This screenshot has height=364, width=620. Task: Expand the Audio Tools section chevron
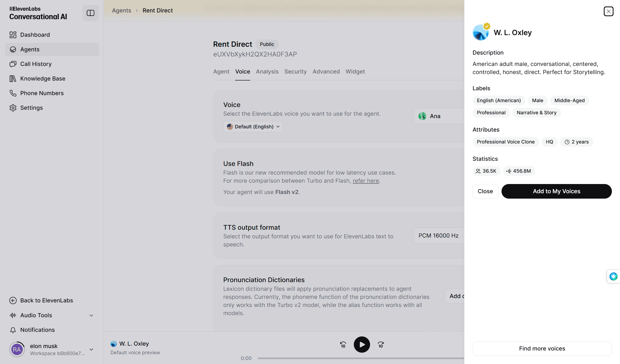(x=91, y=315)
